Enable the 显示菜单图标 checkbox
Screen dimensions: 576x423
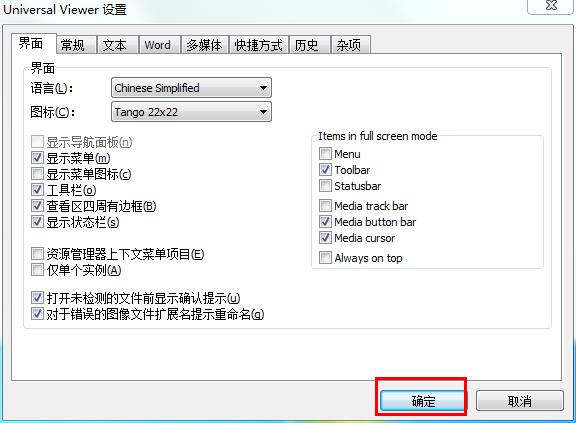coord(37,174)
